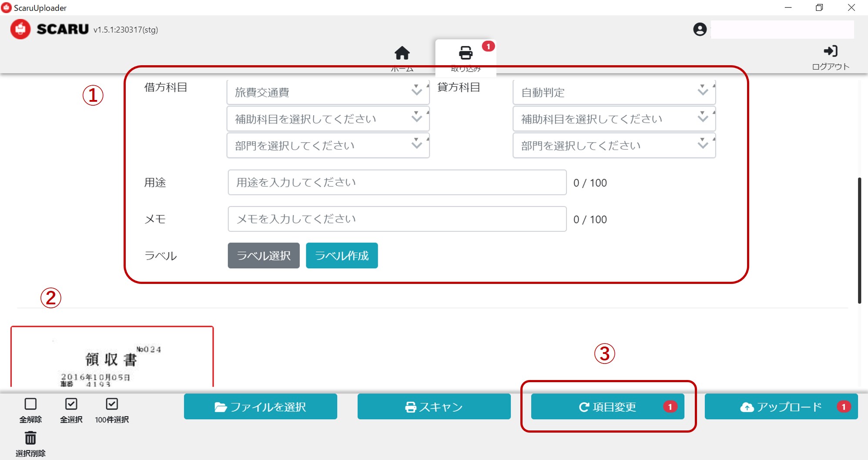Click the 用途 input field

click(397, 182)
